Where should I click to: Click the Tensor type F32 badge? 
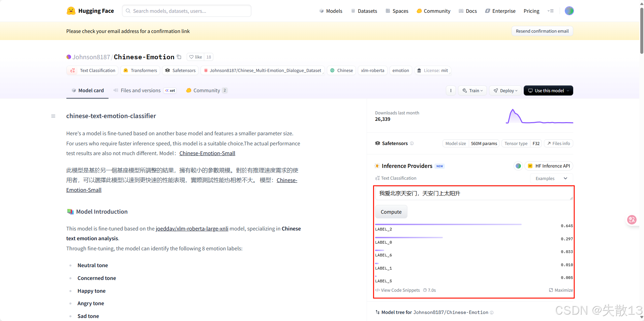pyautogui.click(x=522, y=143)
